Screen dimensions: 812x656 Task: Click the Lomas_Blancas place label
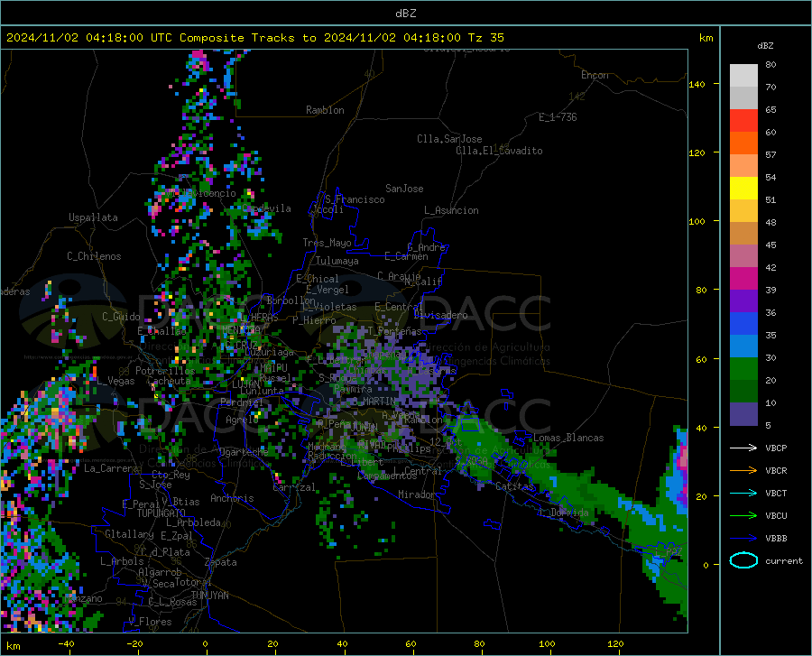pos(568,438)
